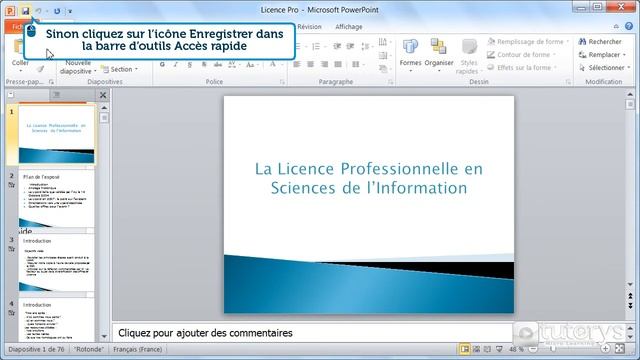Click the zoom in plus button

click(605, 349)
